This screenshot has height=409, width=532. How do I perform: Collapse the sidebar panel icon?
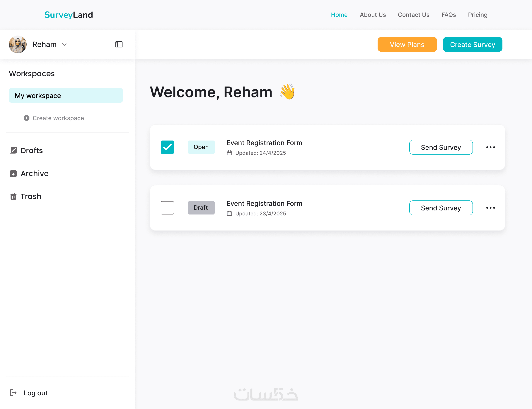(119, 44)
